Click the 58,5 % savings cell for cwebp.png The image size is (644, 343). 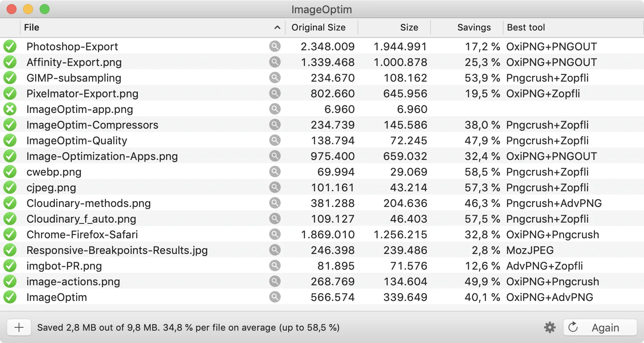482,172
